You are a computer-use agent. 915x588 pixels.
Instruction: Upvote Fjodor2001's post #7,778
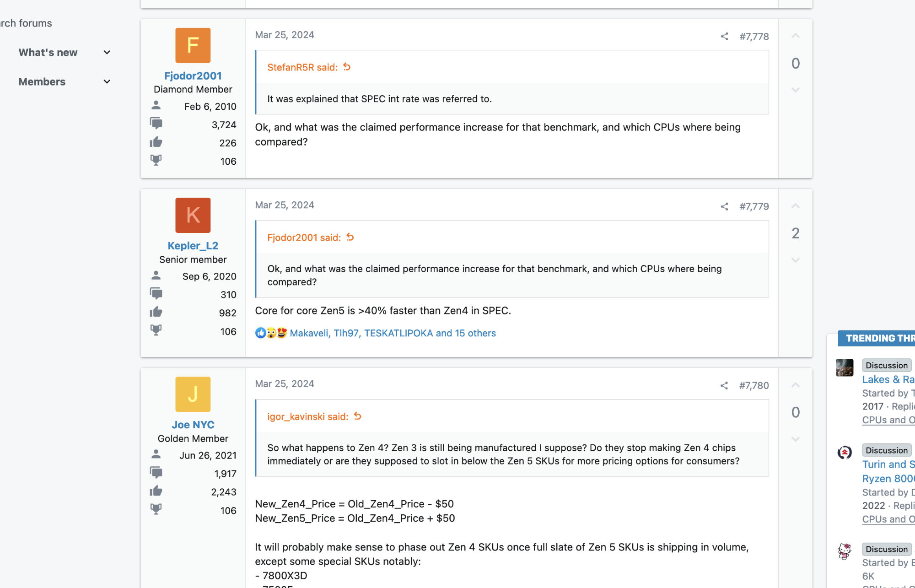click(796, 36)
